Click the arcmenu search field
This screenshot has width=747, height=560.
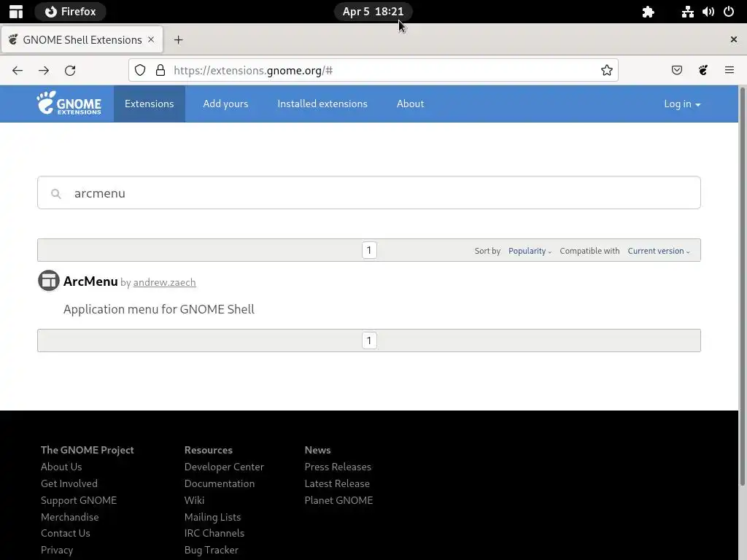tap(368, 192)
